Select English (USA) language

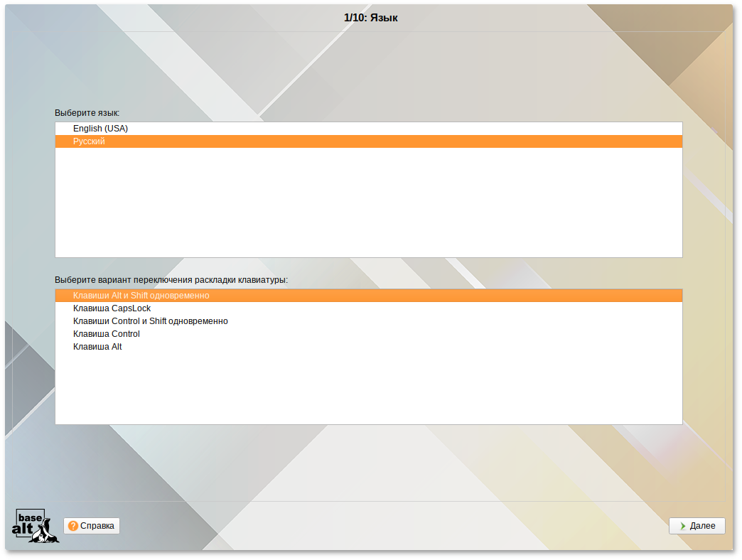100,129
